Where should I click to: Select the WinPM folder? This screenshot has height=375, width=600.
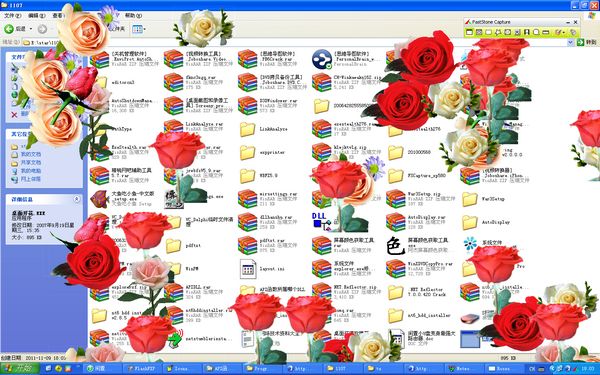[x=174, y=269]
